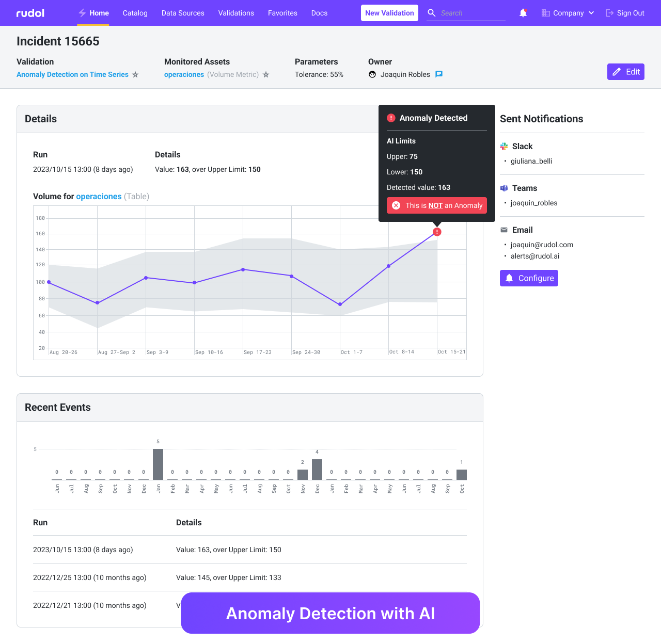661x644 pixels.
Task: Open the Company dropdown
Action: coord(568,13)
